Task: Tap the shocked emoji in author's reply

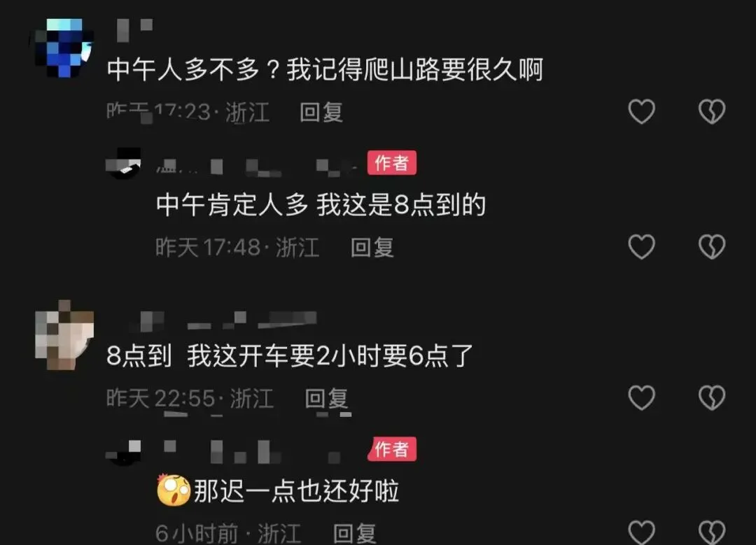Action: point(174,490)
